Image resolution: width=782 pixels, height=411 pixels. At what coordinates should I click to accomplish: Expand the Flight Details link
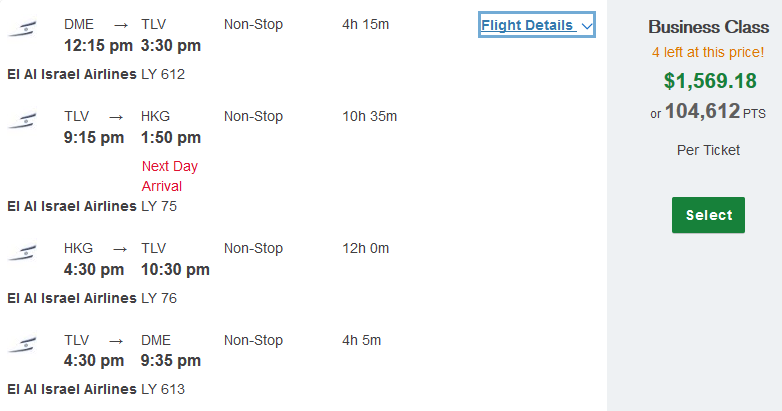(537, 25)
